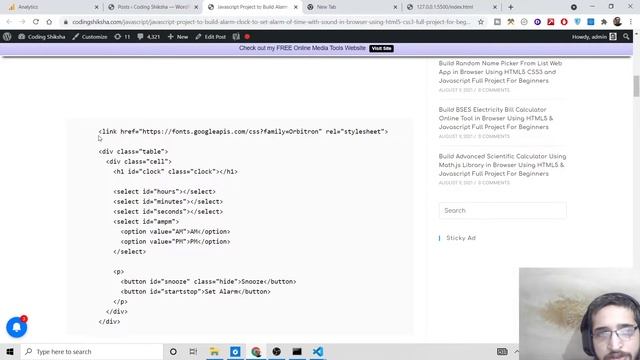Open Chrome from the taskbar
This screenshot has width=640, height=360.
(x=256, y=351)
